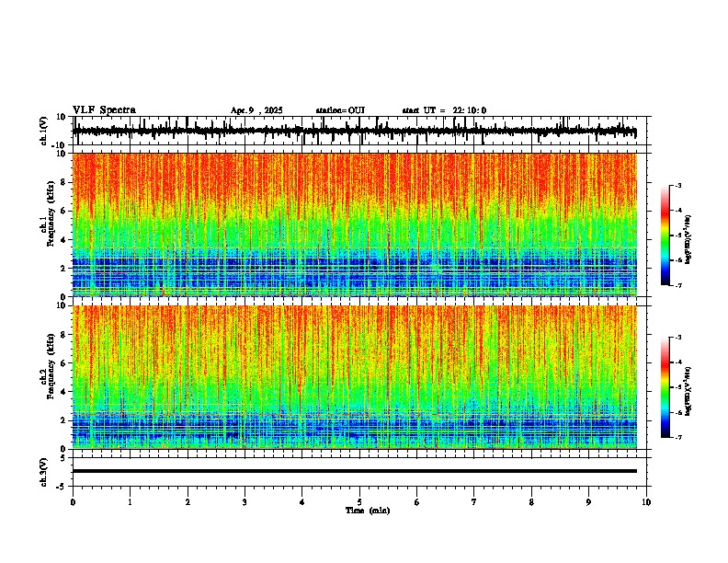Click time axis tick label "8"

(531, 502)
